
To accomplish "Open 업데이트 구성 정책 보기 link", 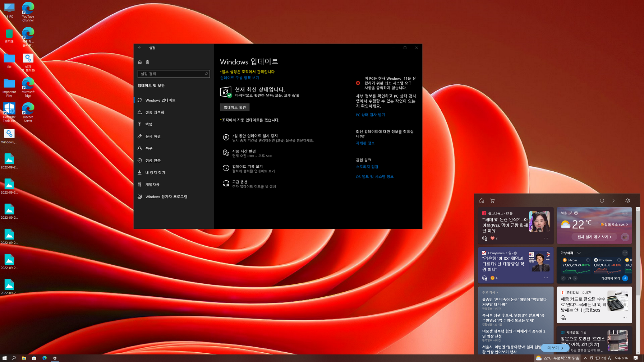I will [239, 78].
